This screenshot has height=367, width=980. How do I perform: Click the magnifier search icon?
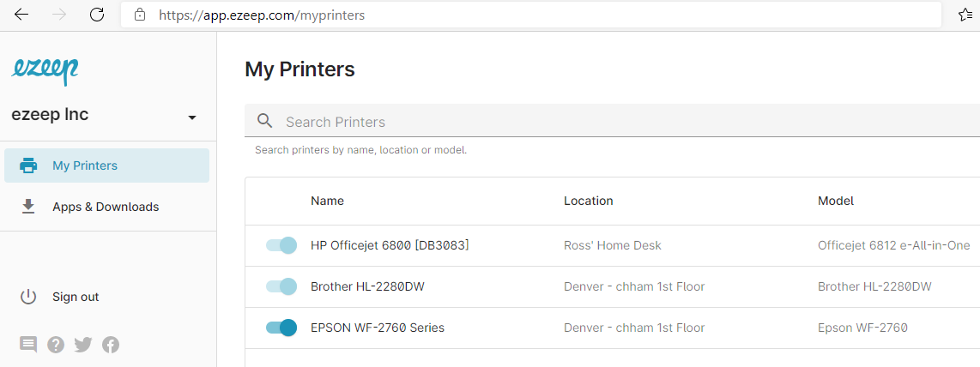tap(265, 121)
